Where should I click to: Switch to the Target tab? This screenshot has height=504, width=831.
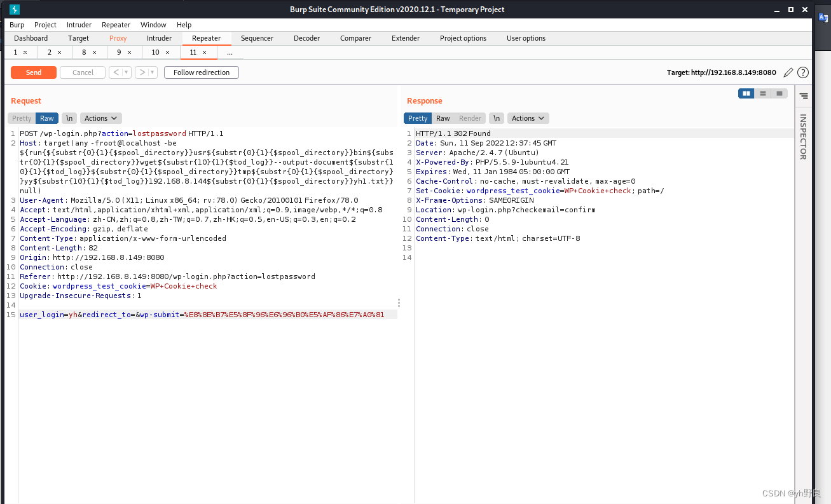(x=79, y=38)
